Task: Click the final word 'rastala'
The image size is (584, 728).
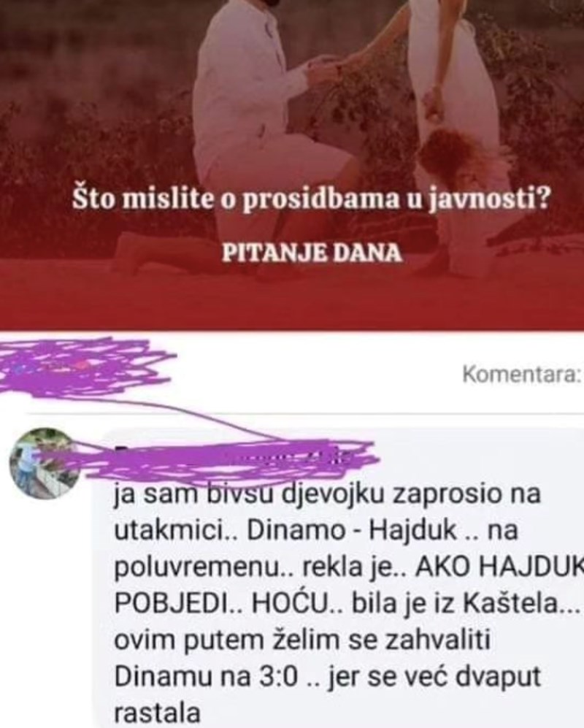Action: (x=157, y=713)
